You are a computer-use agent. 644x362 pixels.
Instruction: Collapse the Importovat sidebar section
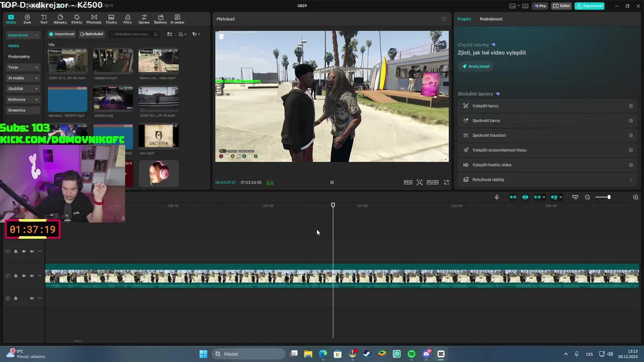coord(23,35)
